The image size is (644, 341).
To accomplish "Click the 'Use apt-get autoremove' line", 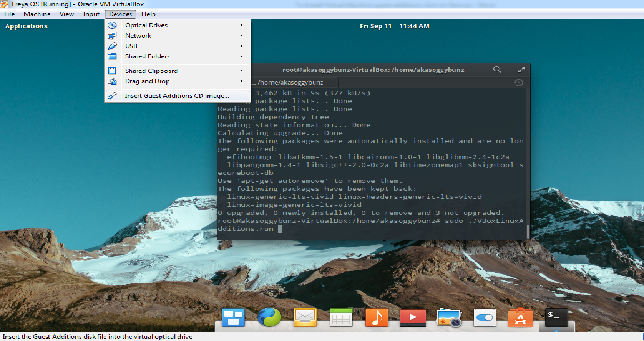I will [310, 181].
